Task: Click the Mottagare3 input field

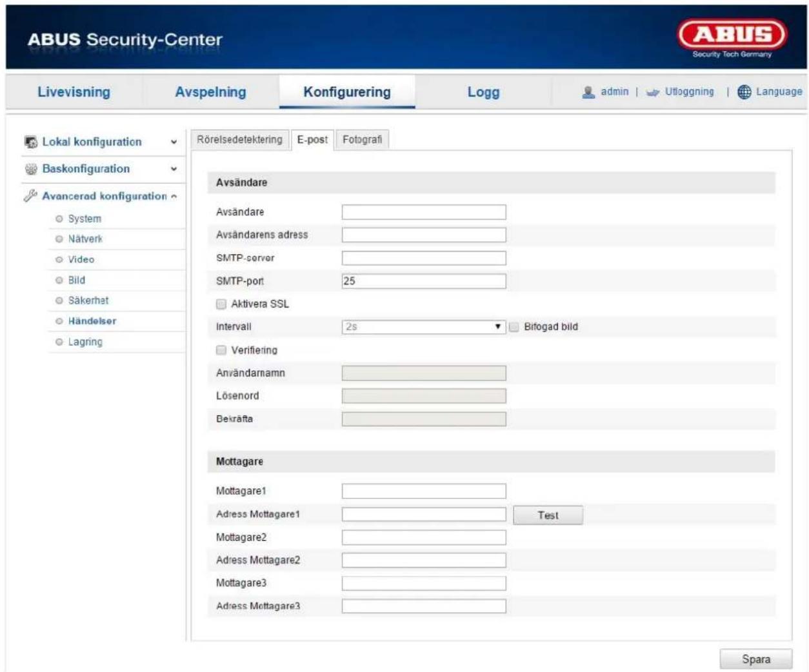Action: [424, 584]
